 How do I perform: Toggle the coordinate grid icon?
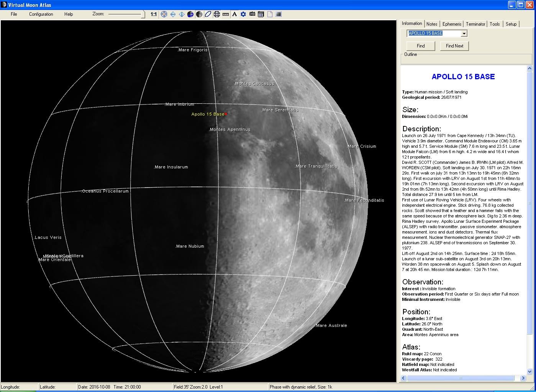(x=217, y=14)
